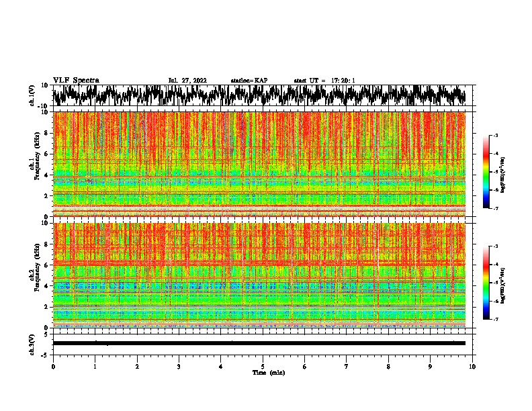Click the "start UT = 17:20:1" header text
This screenshot has width=532, height=411.
pyautogui.click(x=324, y=81)
